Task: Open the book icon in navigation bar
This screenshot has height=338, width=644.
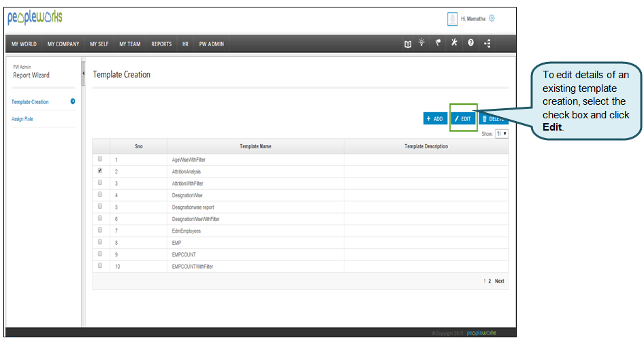Action: click(x=408, y=44)
